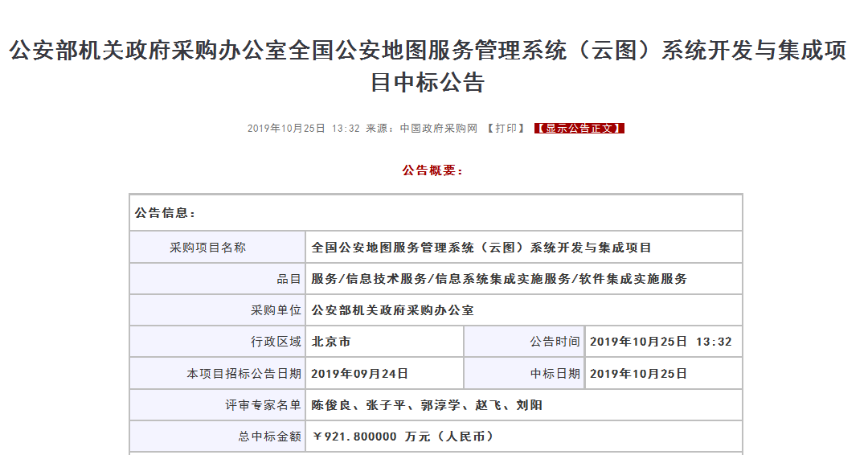
Task: Click the red 【显示公告正文】 button
Action: click(x=579, y=129)
